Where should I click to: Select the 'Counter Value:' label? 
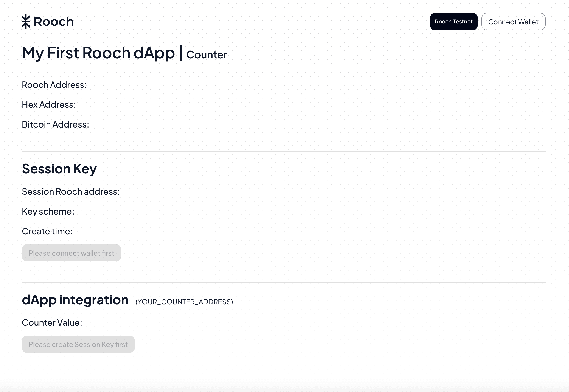click(52, 322)
